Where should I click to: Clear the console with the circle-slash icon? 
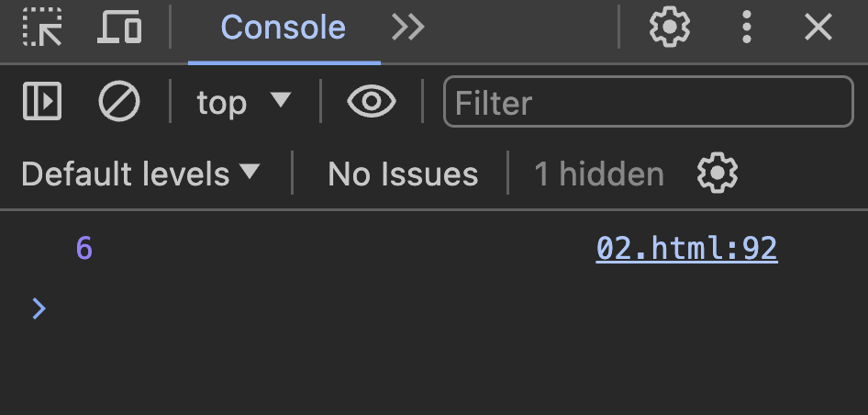click(119, 101)
